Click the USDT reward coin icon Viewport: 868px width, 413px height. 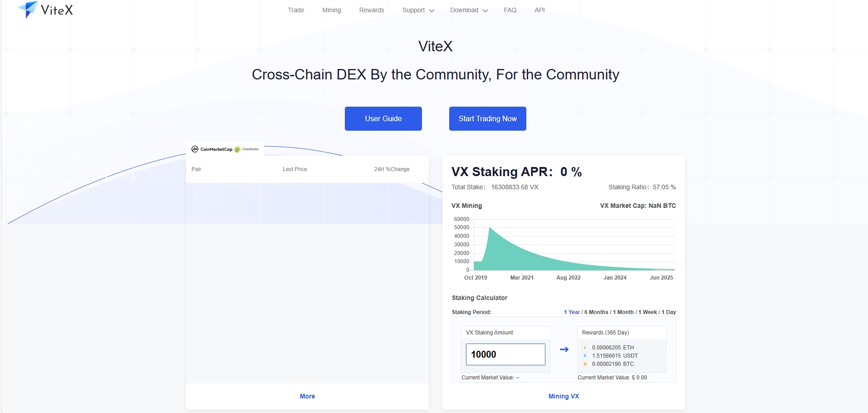(585, 356)
